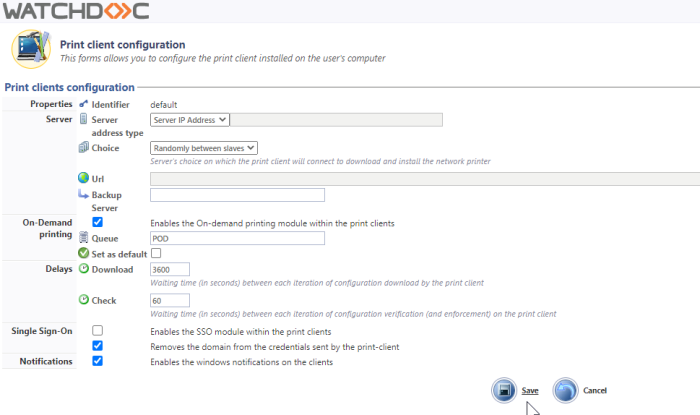The width and height of the screenshot is (700, 415).
Task: Click the Download delay field showing 3600
Action: tap(168, 270)
